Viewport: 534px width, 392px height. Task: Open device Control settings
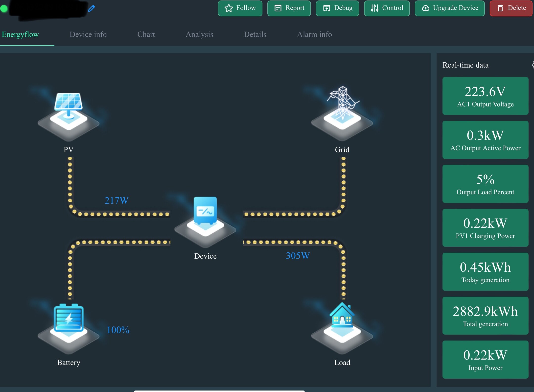pyautogui.click(x=387, y=8)
